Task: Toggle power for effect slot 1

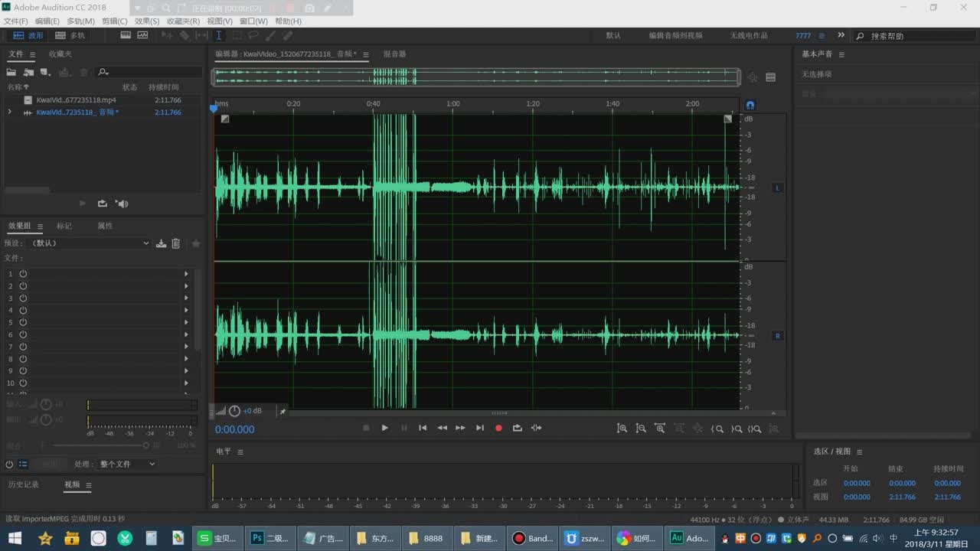Action: (x=23, y=273)
